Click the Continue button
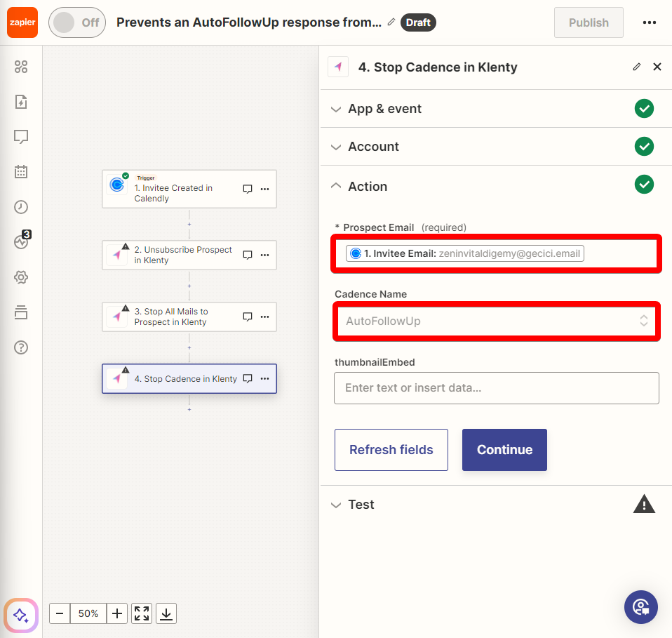 click(504, 450)
